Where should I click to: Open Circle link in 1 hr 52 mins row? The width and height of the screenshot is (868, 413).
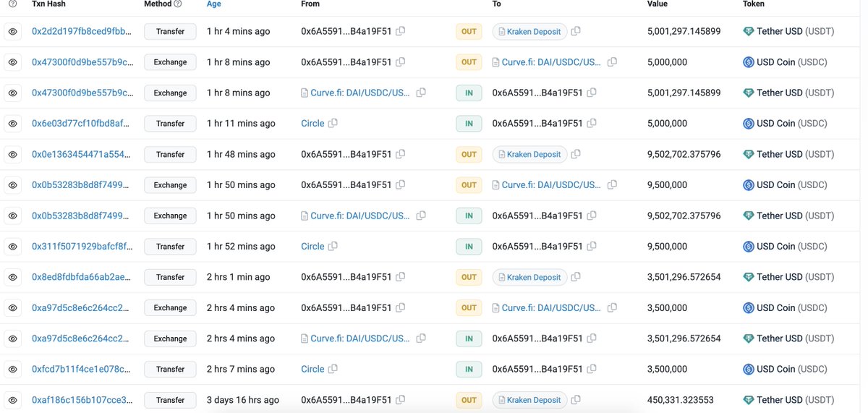point(312,247)
